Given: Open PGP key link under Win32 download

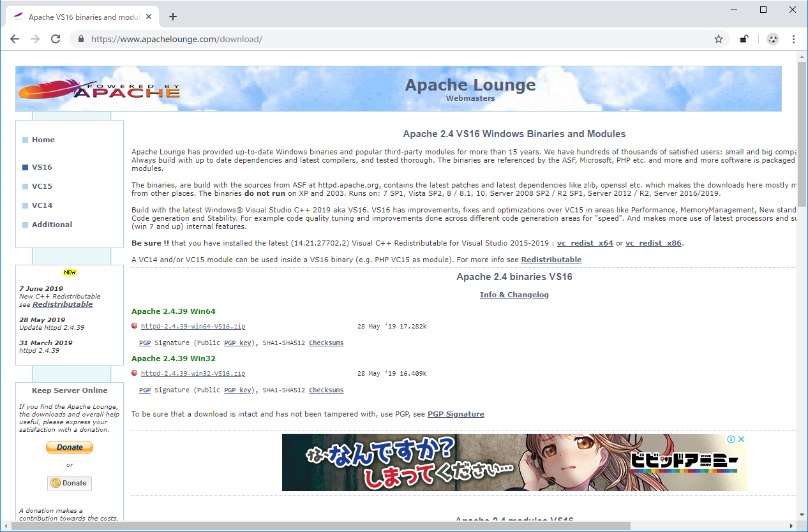Looking at the screenshot, I should coord(237,390).
